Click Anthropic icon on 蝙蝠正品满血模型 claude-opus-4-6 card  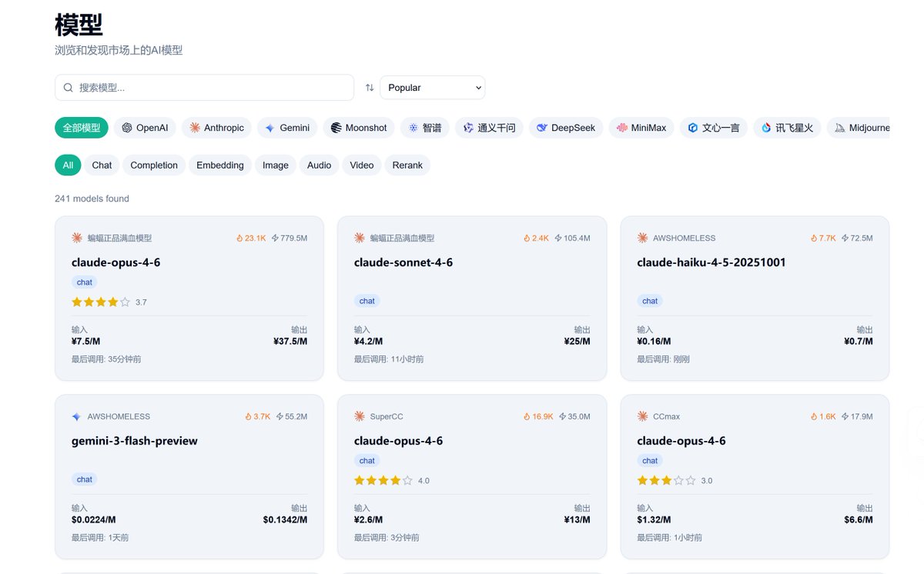tap(76, 239)
